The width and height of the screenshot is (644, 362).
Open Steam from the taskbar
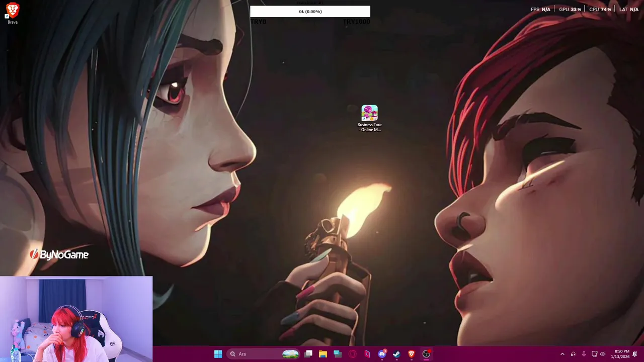pyautogui.click(x=396, y=354)
